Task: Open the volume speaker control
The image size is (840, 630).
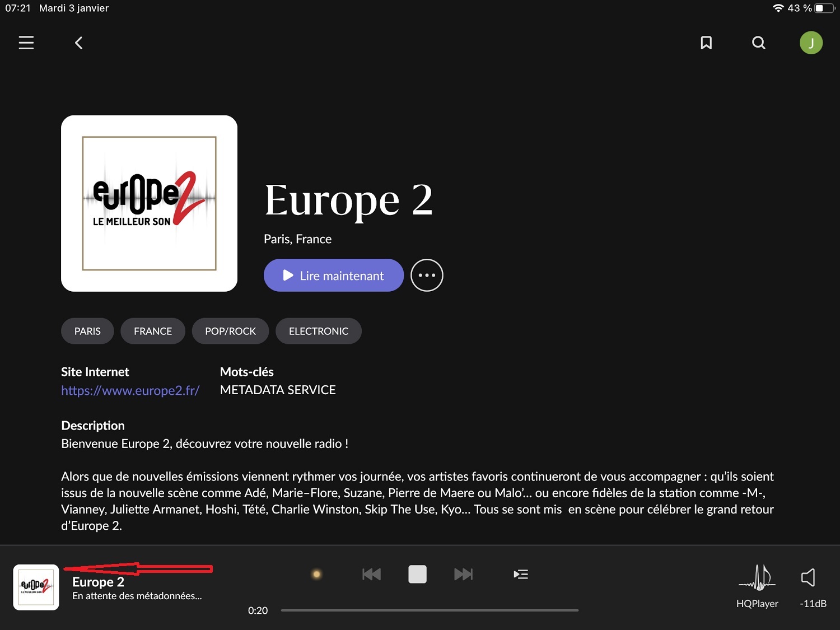Action: (x=808, y=577)
